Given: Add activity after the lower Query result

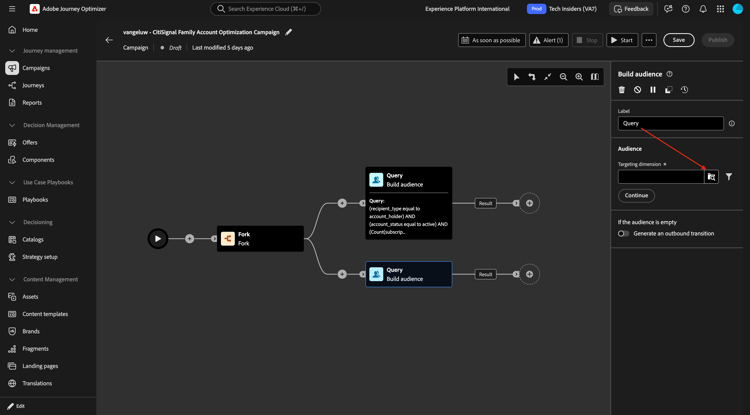Looking at the screenshot, I should point(529,274).
